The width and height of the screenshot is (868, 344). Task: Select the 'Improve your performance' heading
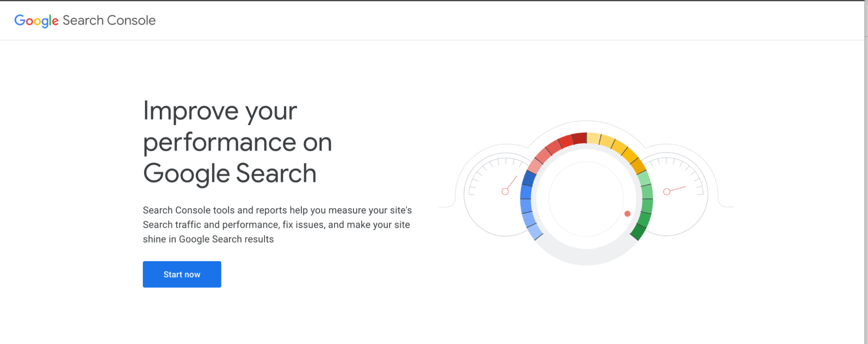click(238, 141)
